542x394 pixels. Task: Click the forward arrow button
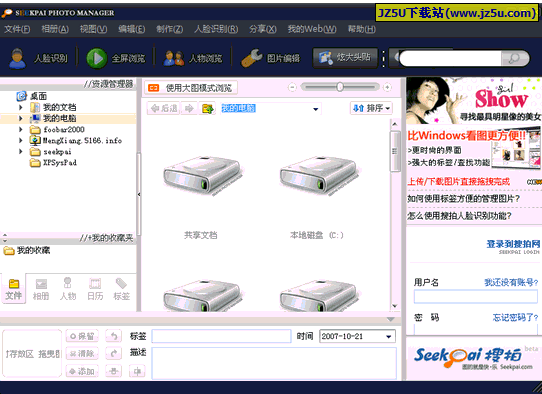click(189, 109)
